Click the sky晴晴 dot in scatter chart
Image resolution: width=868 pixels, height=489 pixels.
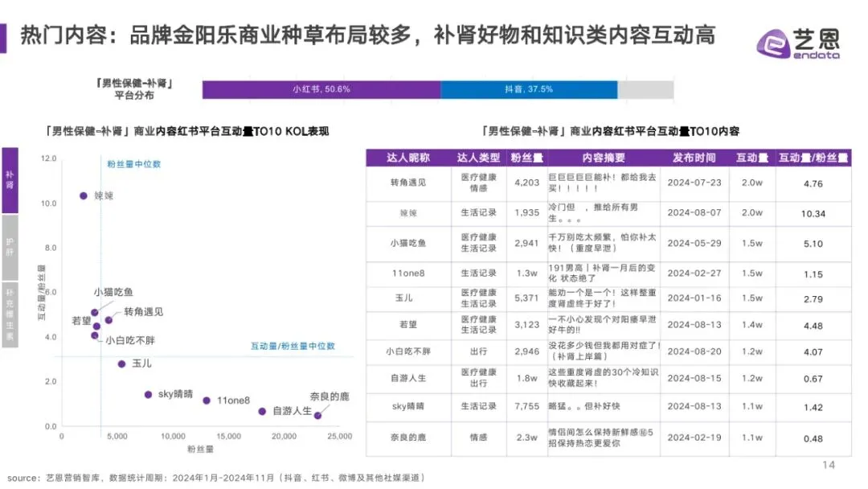(148, 395)
